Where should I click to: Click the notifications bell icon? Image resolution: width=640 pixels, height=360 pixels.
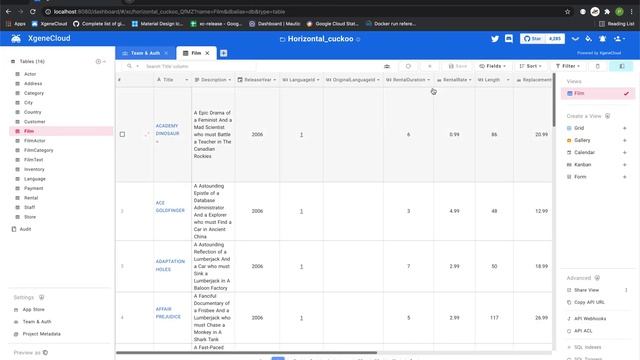pos(602,39)
